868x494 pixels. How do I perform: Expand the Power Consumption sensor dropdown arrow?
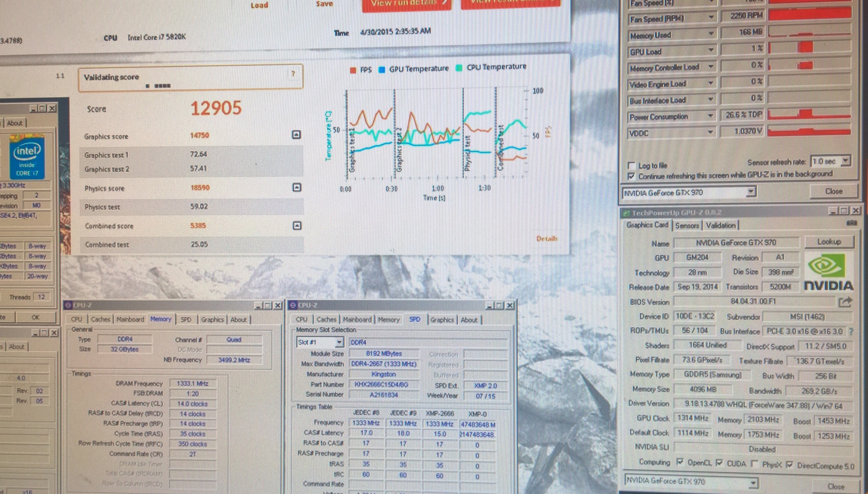710,116
